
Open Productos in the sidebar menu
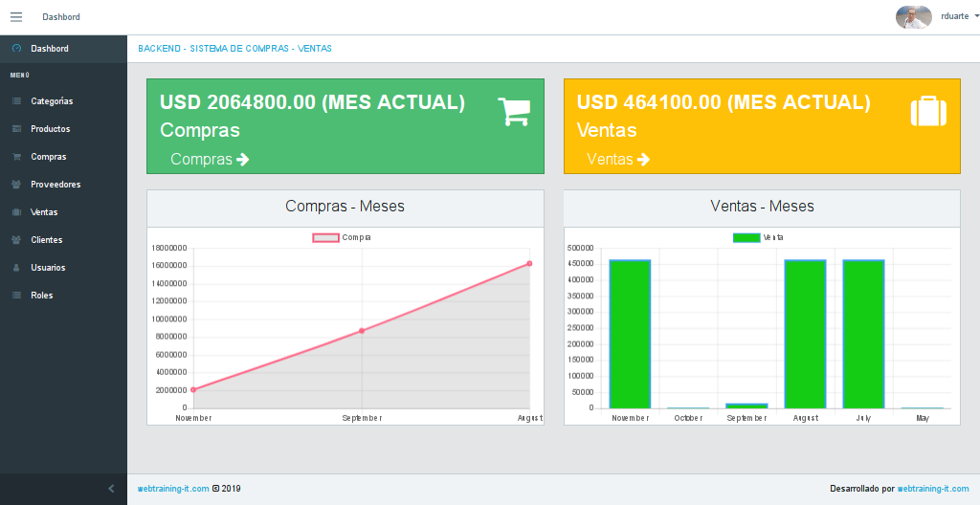click(50, 129)
